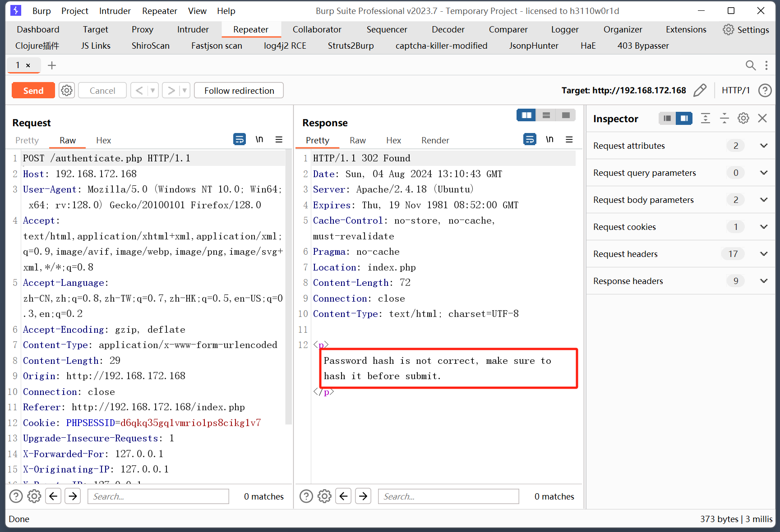
Task: Collapse all Inspector sections icon
Action: [725, 118]
